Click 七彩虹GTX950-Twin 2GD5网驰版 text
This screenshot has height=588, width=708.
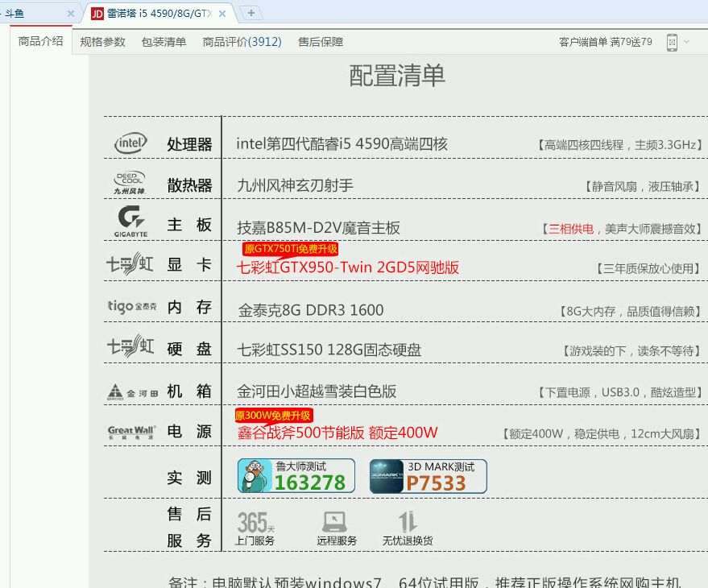coord(348,267)
